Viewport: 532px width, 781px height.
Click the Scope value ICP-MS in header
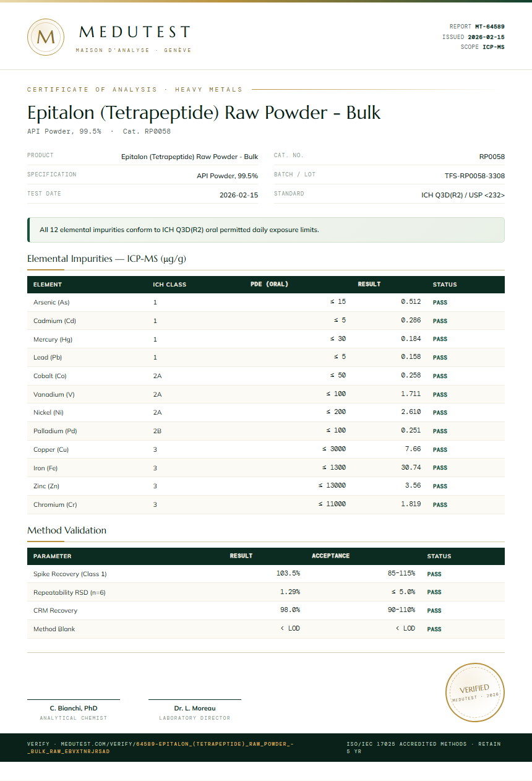tap(494, 47)
